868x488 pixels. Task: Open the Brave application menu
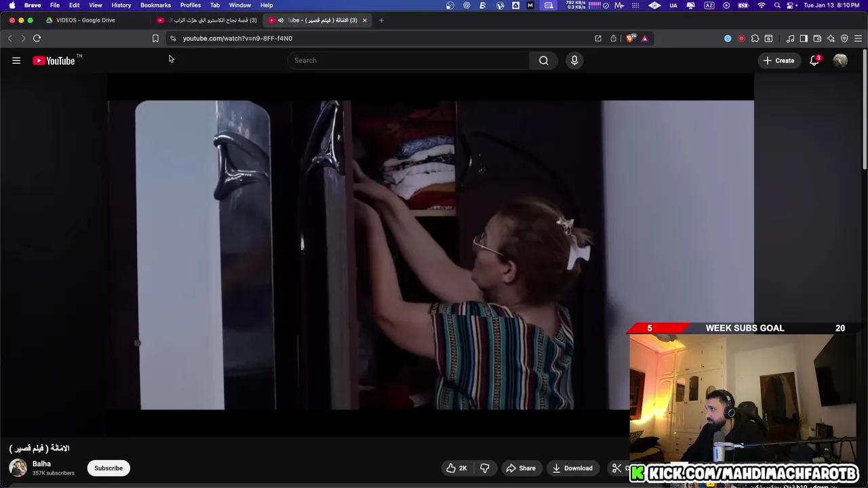(x=33, y=5)
